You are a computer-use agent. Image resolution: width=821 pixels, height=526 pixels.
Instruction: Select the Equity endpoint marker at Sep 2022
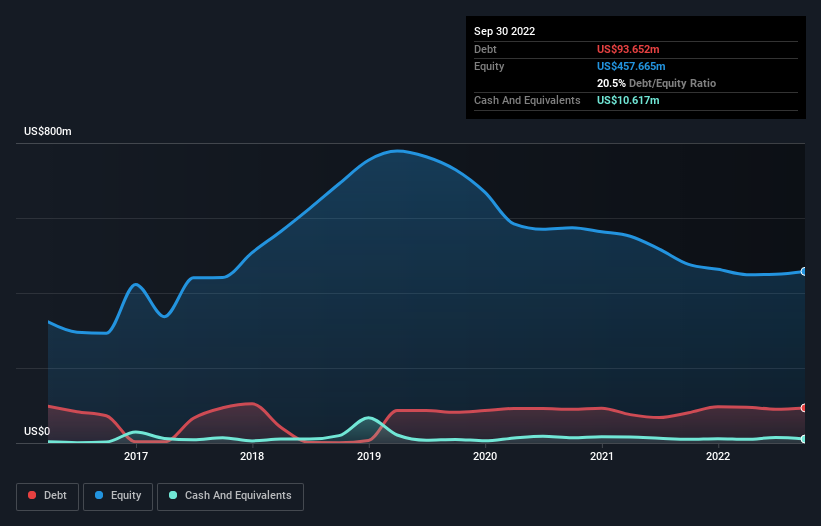(804, 272)
